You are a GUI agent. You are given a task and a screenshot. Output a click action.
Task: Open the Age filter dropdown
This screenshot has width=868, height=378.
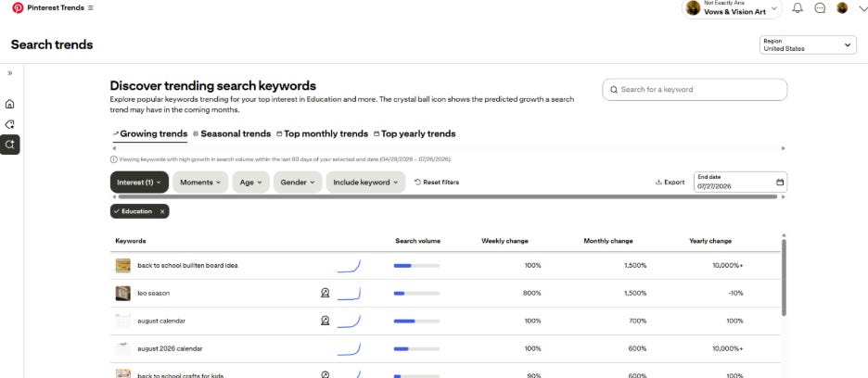click(x=250, y=183)
